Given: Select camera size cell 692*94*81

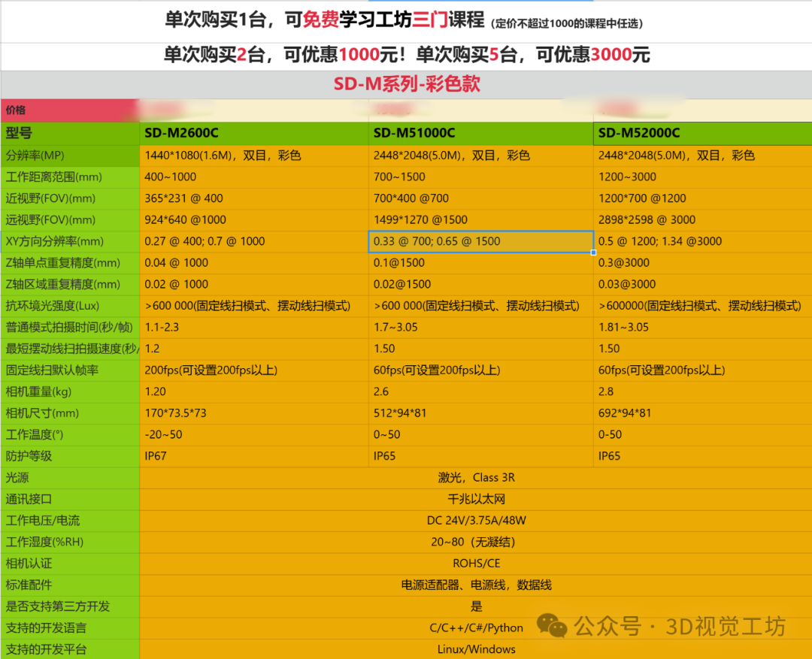Looking at the screenshot, I should (703, 413).
